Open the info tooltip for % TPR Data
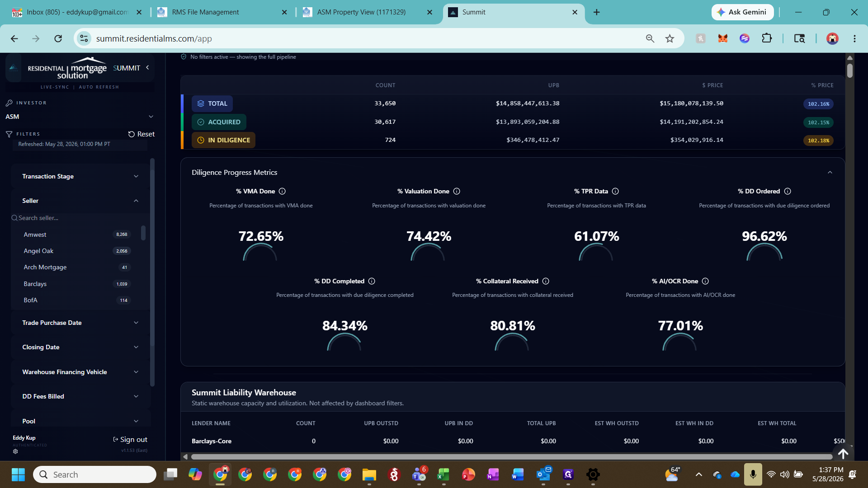 pyautogui.click(x=615, y=191)
